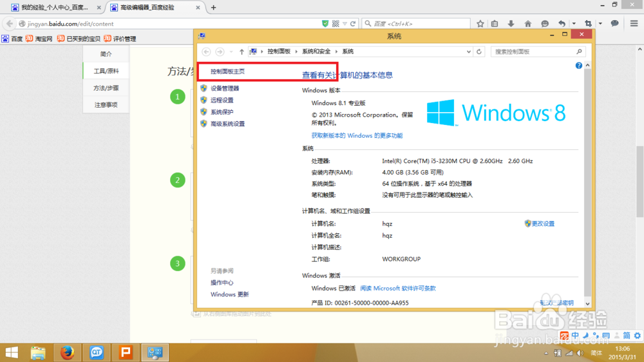
Task: Select 简介 in editor sidebar
Action: click(x=106, y=54)
